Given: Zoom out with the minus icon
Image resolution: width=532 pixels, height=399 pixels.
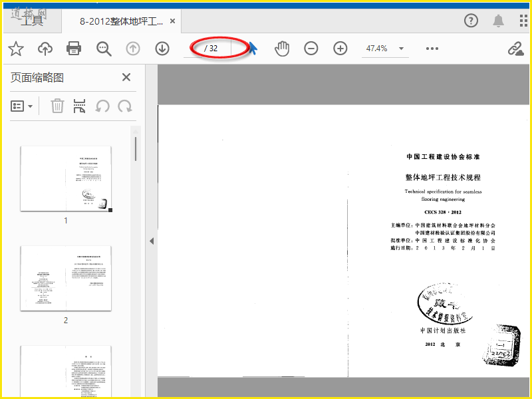Looking at the screenshot, I should pyautogui.click(x=311, y=49).
